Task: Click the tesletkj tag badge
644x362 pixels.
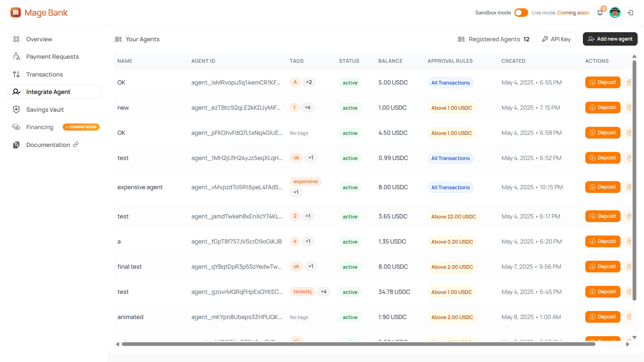Action: pyautogui.click(x=303, y=292)
